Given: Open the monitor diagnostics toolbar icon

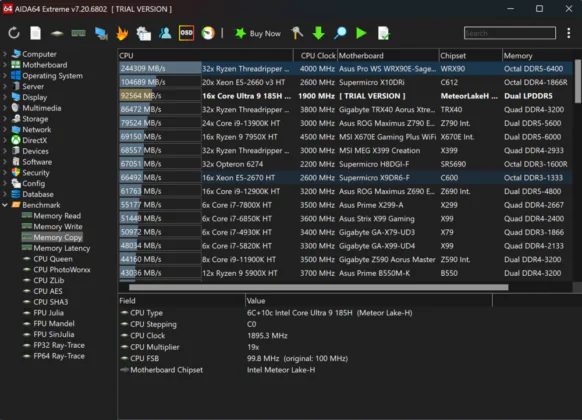Looking at the screenshot, I should click(101, 33).
